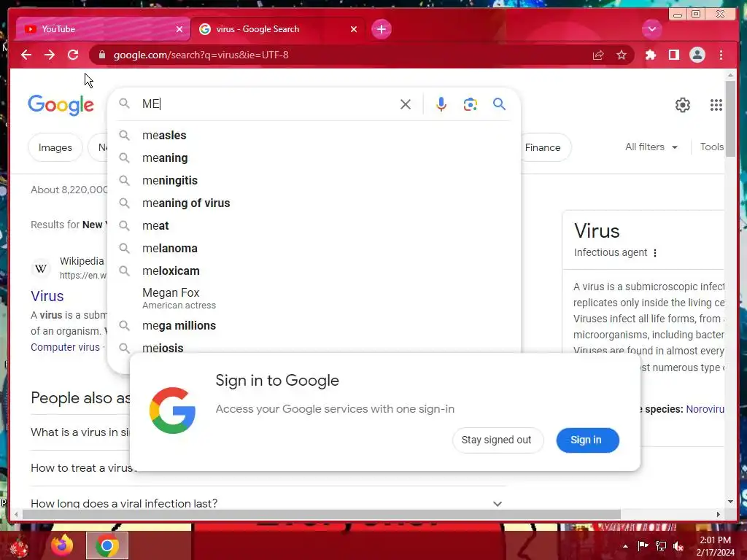The image size is (747, 560).
Task: Choose the meiosis suggestion
Action: [x=314, y=346]
